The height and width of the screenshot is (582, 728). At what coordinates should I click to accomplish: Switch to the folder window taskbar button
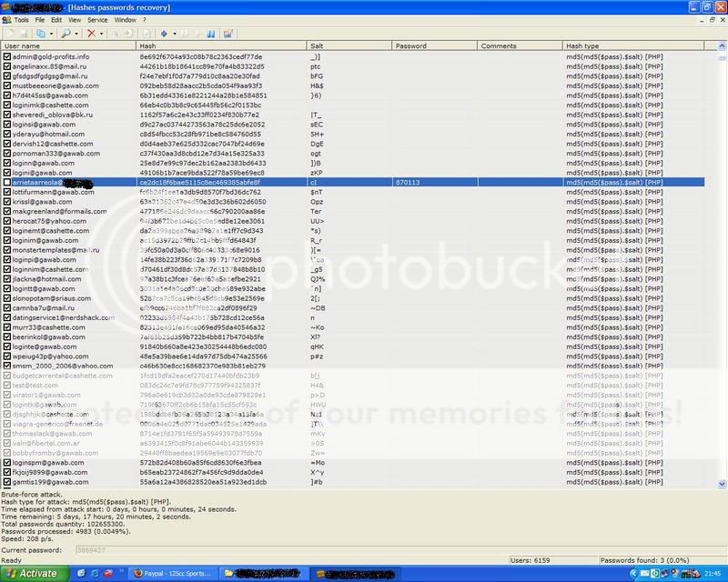coord(263,574)
